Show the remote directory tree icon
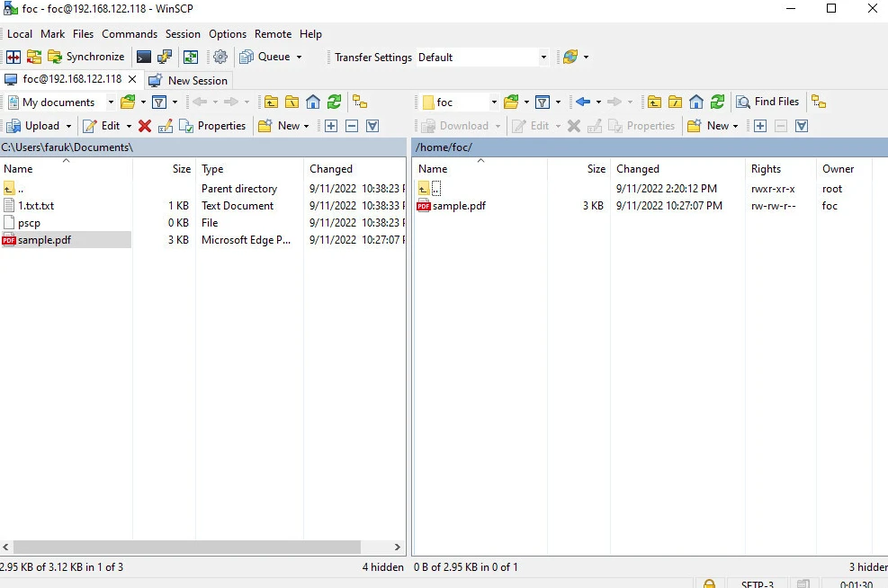The image size is (888, 588). (817, 102)
